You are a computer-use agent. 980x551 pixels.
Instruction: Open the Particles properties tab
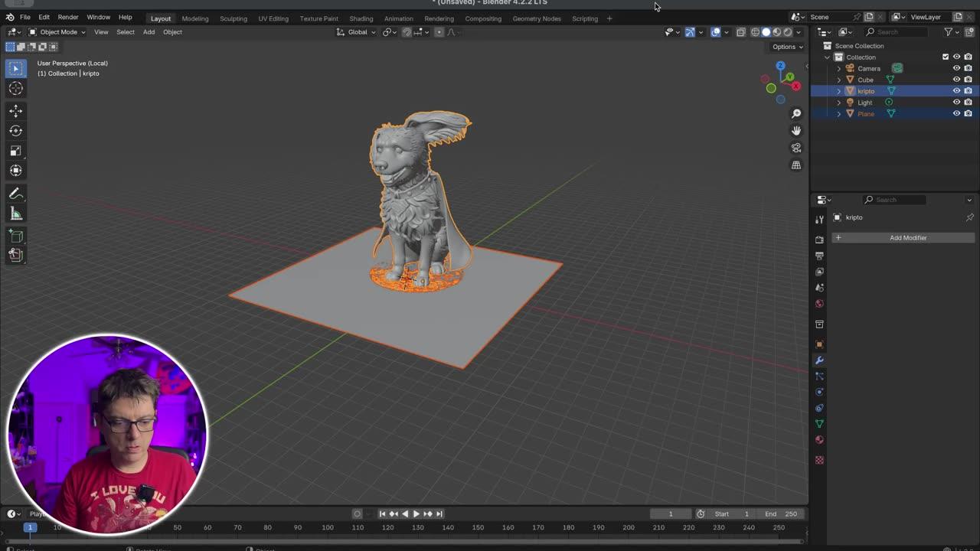point(819,376)
